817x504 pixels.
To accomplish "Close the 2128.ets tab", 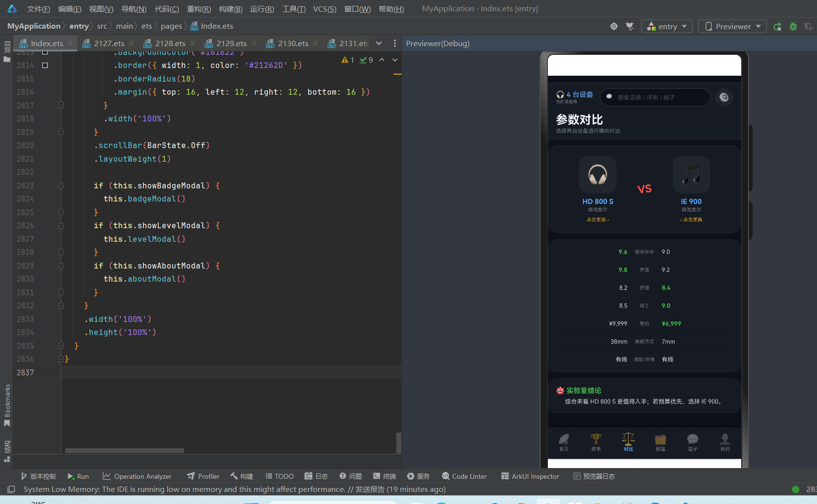I will pos(193,43).
